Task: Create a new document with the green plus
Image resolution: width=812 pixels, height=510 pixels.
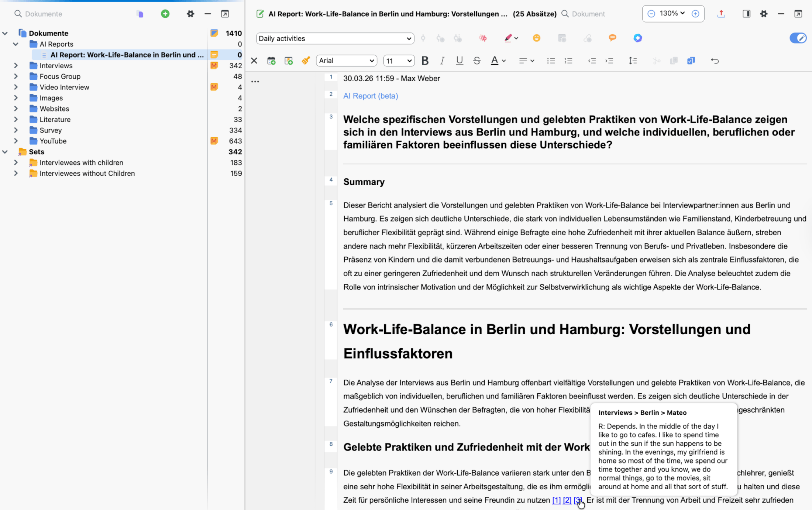Action: (x=165, y=14)
